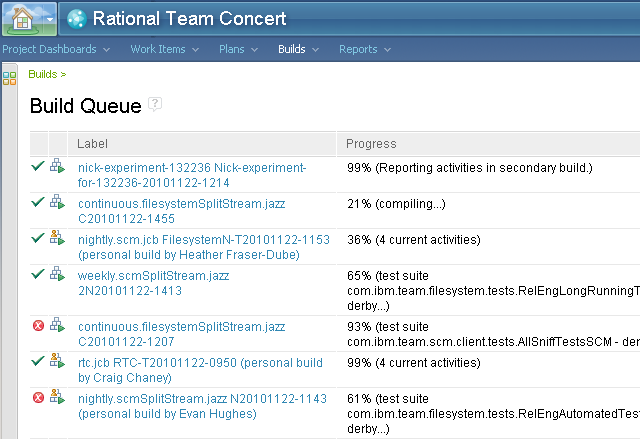
Task: Click the '21% (compiling...)' progress text
Action: pos(396,204)
